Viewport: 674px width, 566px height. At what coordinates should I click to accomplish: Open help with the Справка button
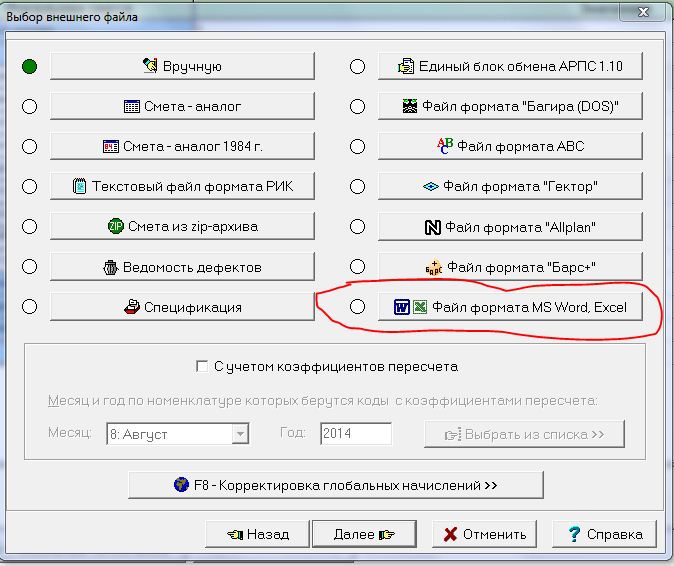click(604, 534)
